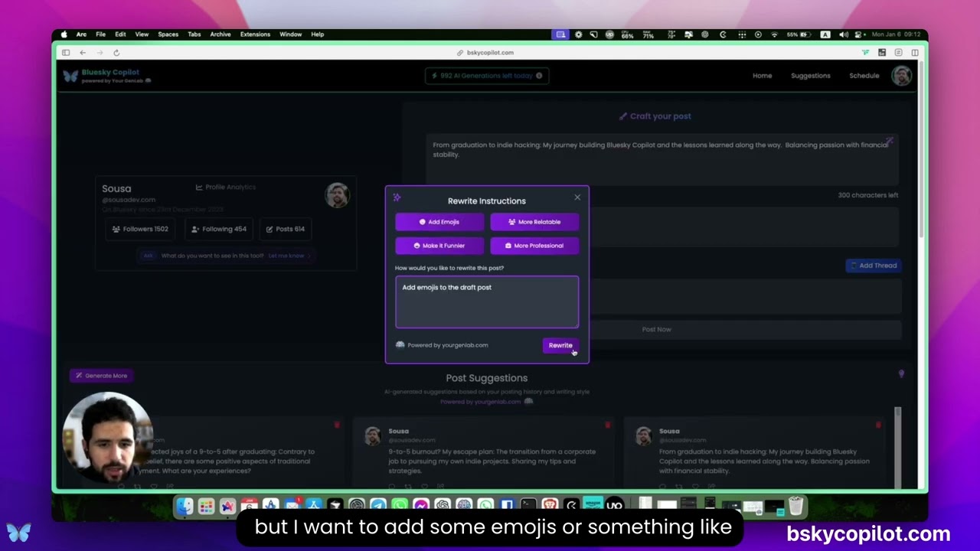Open the Tabs menu
The height and width of the screenshot is (551, 980).
[x=194, y=34]
